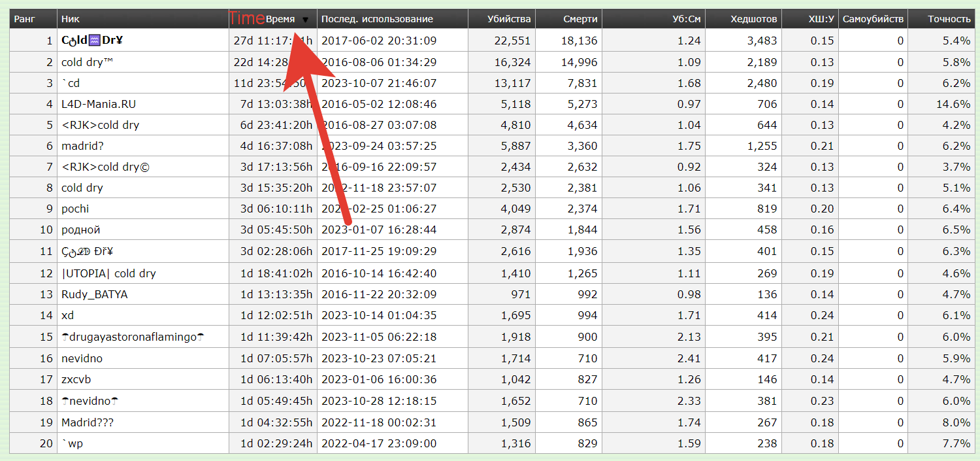This screenshot has width=980, height=461.
Task: Click the 14.6% accuracy cell
Action: click(954, 104)
